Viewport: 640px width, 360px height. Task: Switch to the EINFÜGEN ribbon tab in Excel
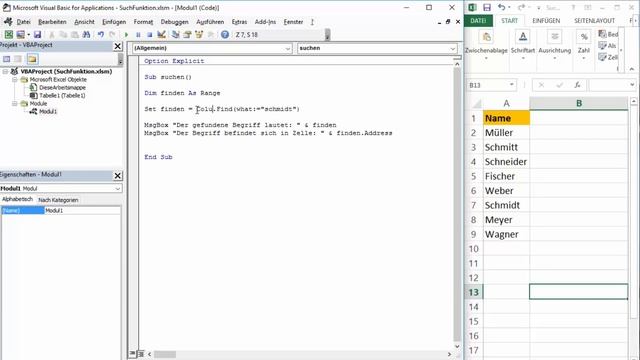pos(546,21)
